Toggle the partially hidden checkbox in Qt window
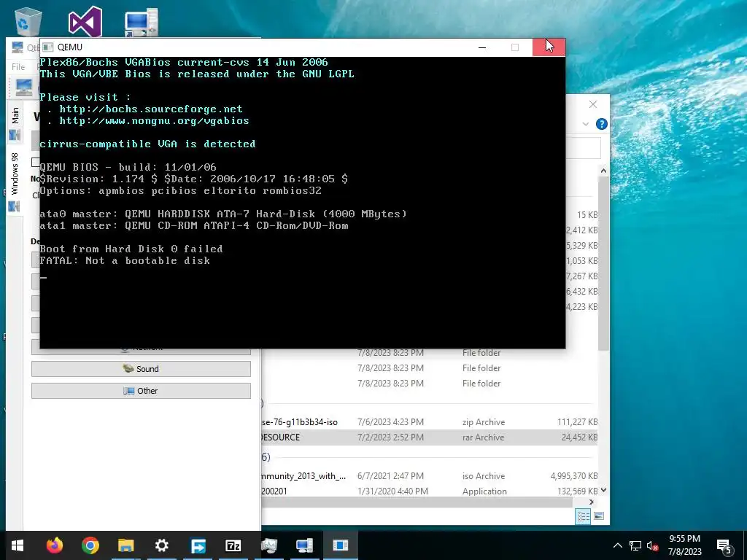The width and height of the screenshot is (747, 560). point(35,163)
